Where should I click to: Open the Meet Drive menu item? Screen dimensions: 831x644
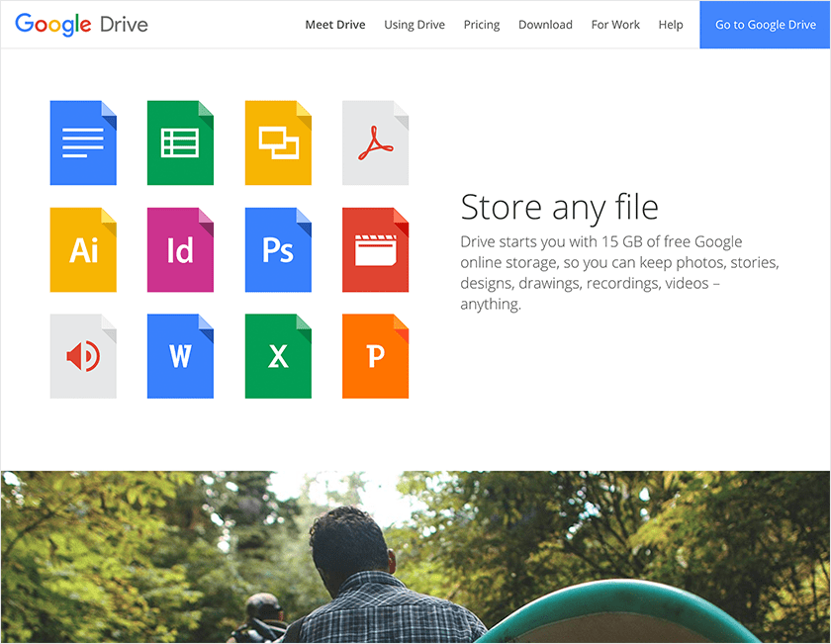[x=335, y=25]
